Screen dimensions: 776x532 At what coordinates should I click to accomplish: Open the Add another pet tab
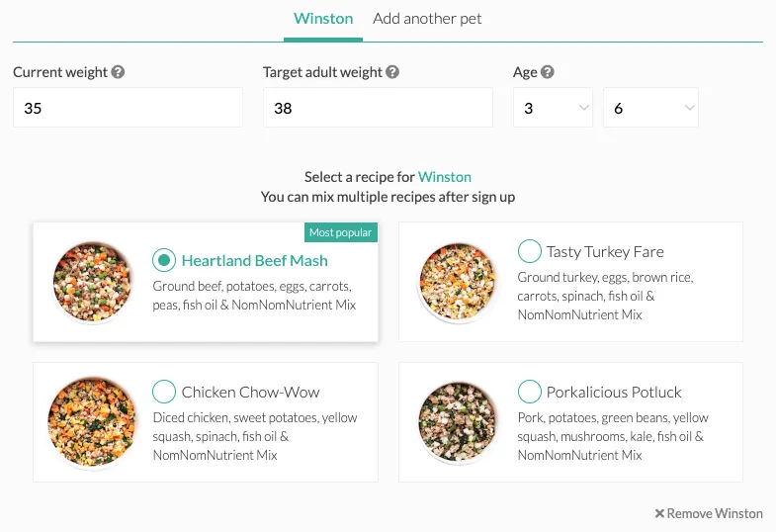(x=427, y=19)
